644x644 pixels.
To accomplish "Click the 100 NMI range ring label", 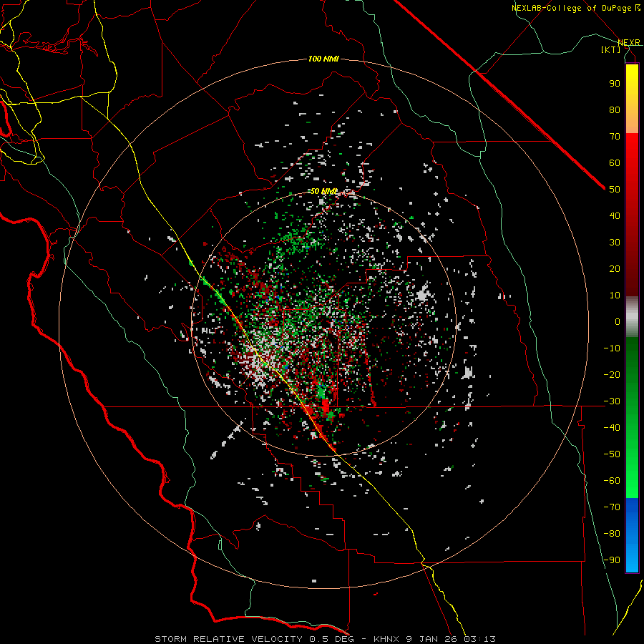I will click(x=323, y=59).
